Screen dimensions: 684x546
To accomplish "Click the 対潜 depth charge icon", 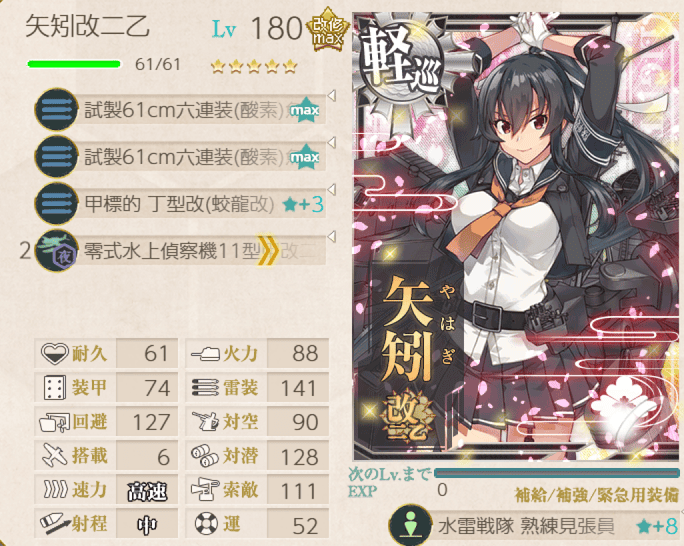I will 205,455.
